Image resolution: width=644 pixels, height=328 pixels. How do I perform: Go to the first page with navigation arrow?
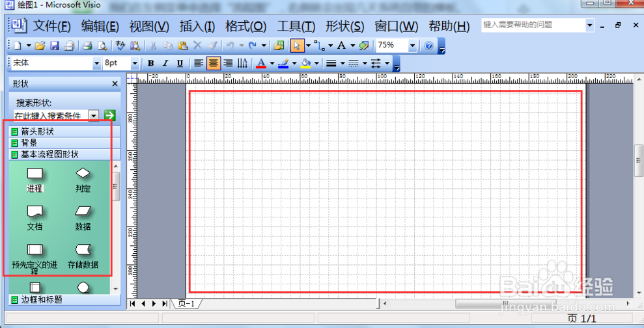132,304
